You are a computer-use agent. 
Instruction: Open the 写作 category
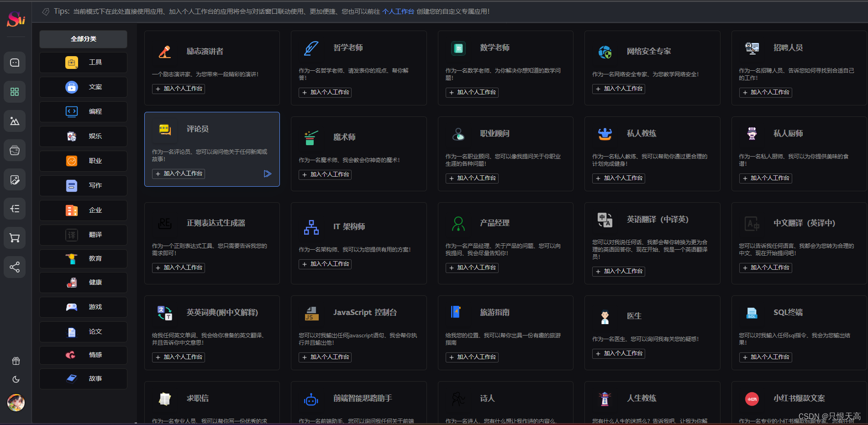pos(83,186)
